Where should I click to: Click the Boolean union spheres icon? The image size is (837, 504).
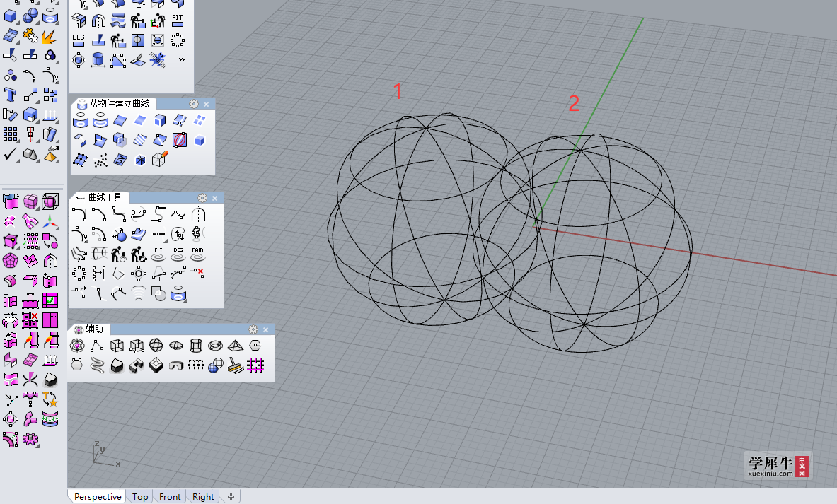(x=30, y=16)
